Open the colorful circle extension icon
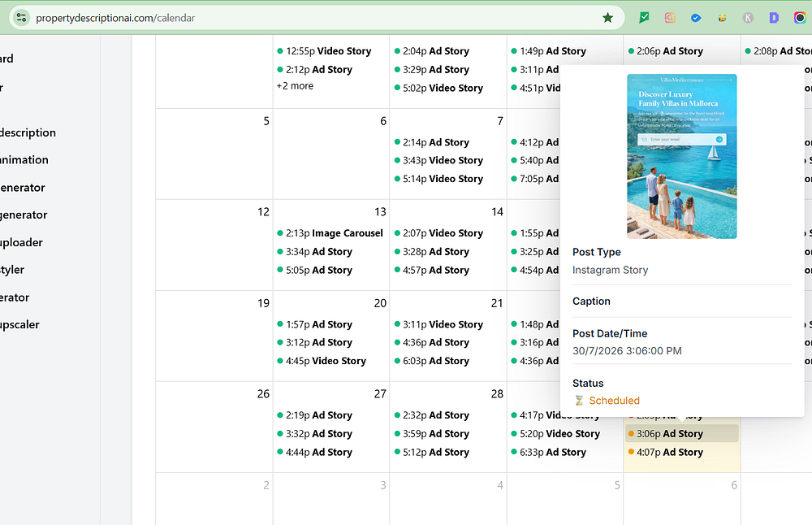Image resolution: width=812 pixels, height=525 pixels. tap(800, 18)
